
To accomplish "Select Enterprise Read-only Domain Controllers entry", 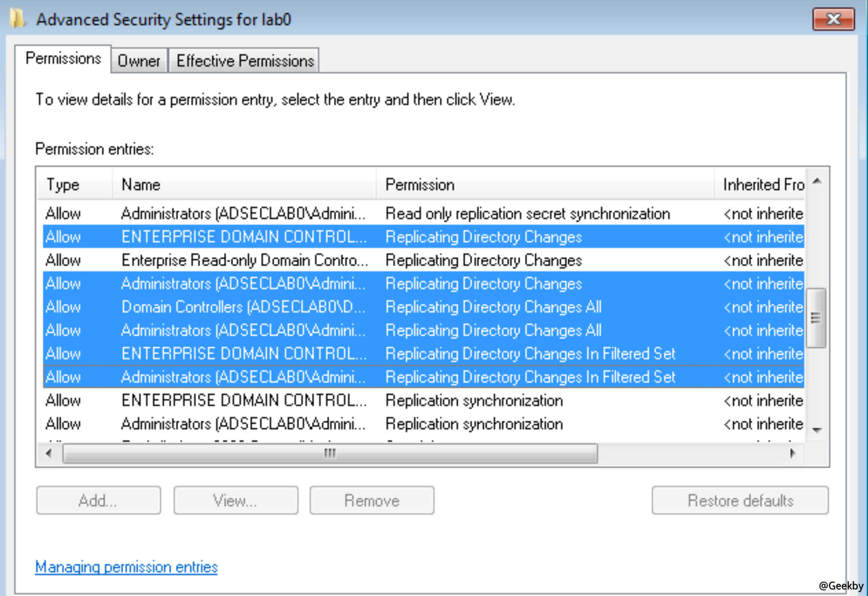I will (x=245, y=260).
